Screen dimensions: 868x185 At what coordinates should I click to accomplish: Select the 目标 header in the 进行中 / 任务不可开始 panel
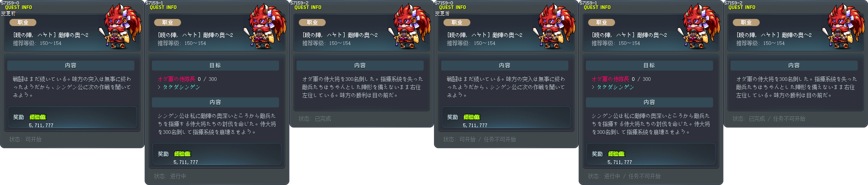pyautogui.click(x=649, y=66)
